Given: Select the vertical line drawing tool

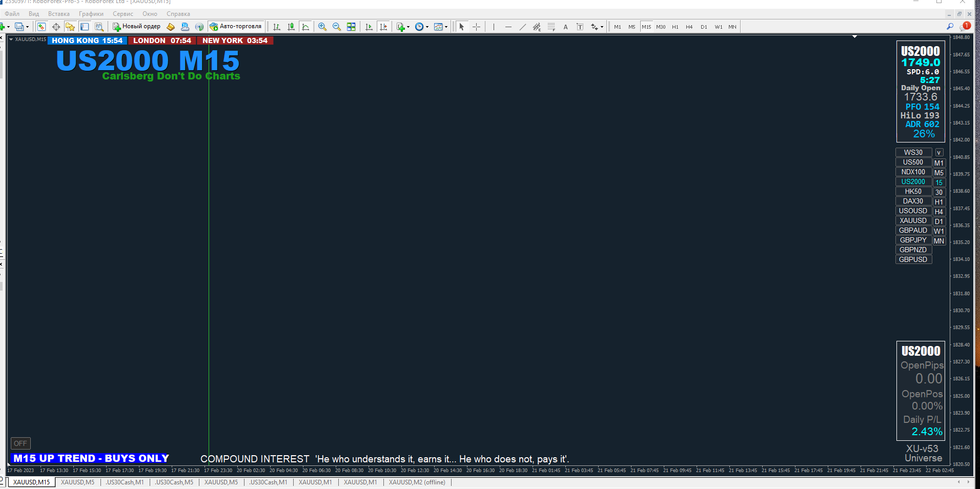Looking at the screenshot, I should [x=494, y=27].
